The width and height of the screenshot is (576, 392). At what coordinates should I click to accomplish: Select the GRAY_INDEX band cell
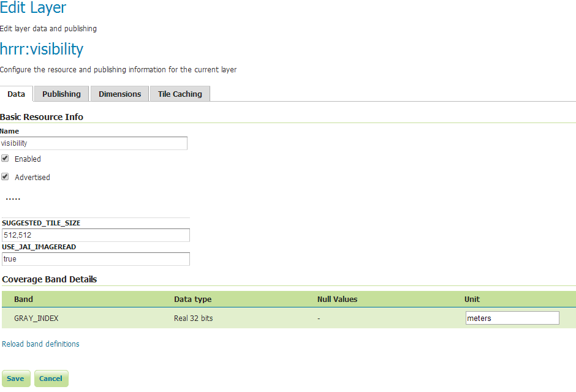36,318
